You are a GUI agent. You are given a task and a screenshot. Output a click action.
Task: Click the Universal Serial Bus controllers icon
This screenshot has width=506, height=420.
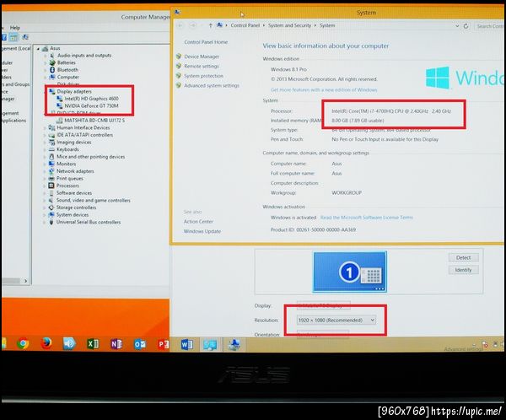tap(51, 222)
